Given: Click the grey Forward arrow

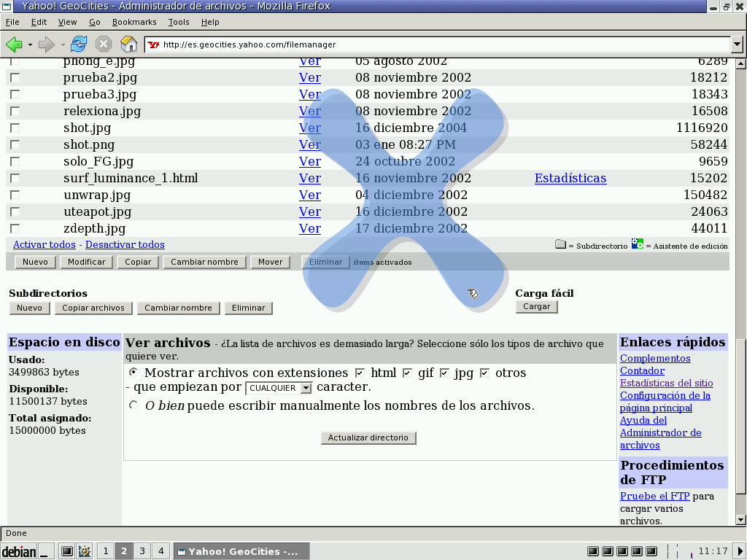Looking at the screenshot, I should point(46,44).
